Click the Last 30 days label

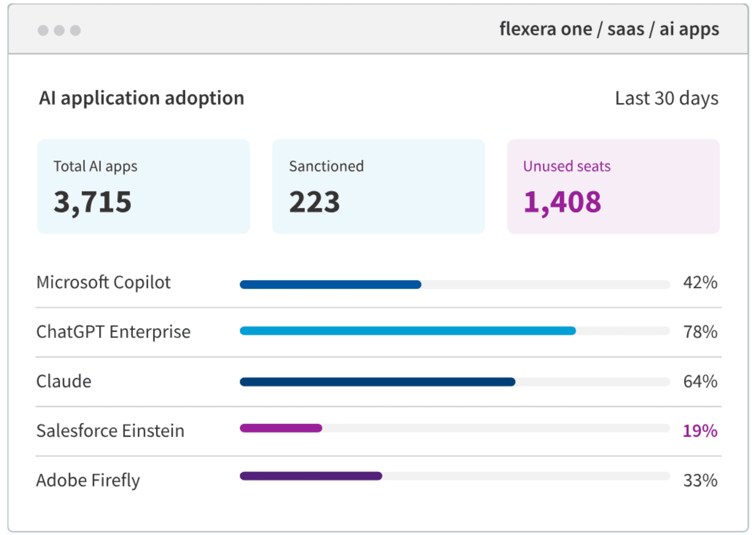[x=667, y=98]
